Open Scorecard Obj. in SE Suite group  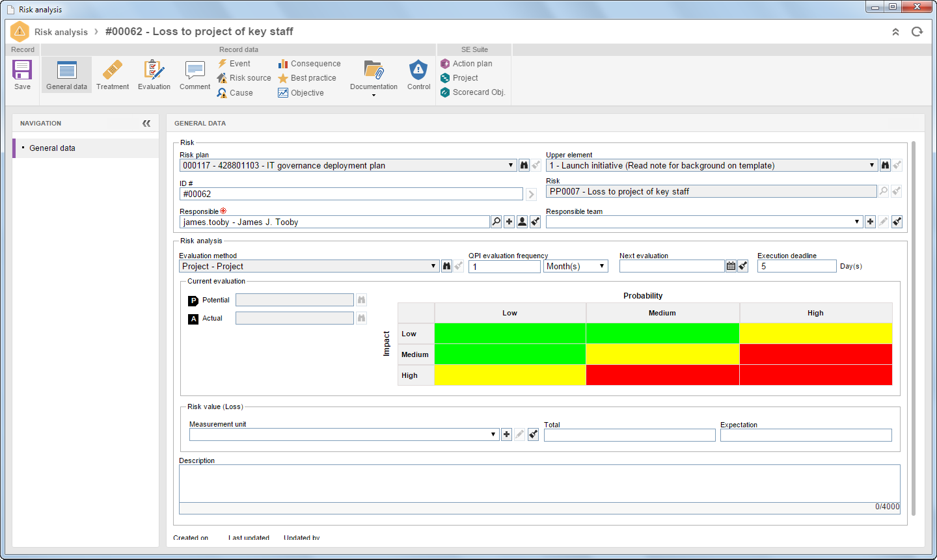(x=473, y=92)
